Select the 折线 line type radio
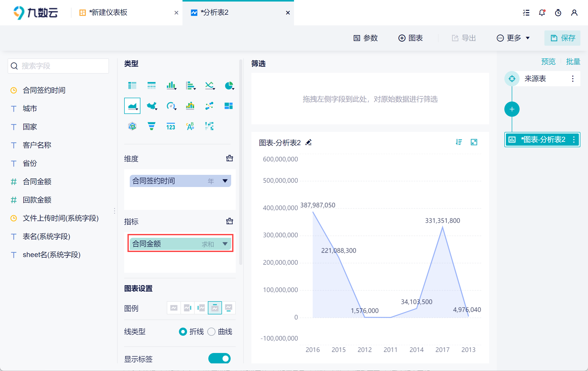This screenshot has width=588, height=371. tap(183, 332)
